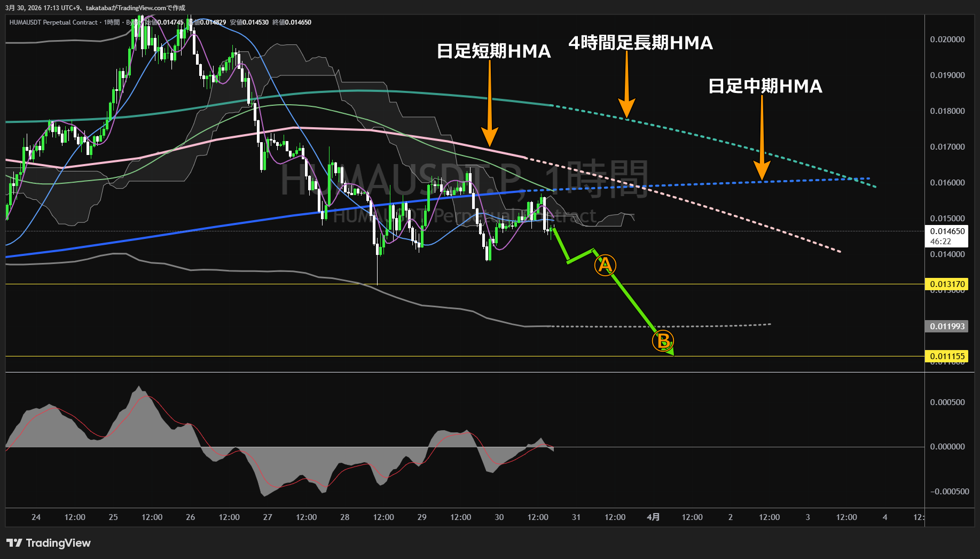Click the yellow 0.011155 price line label

coord(947,356)
